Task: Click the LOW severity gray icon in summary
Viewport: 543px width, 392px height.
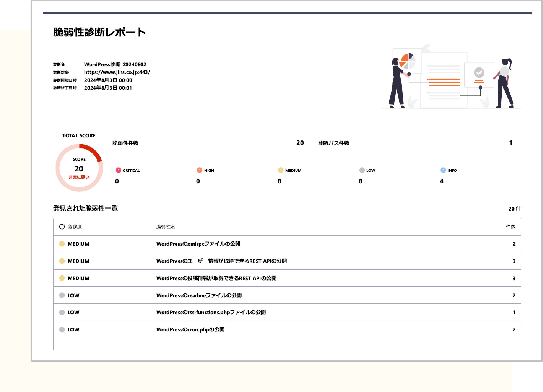Action: click(x=362, y=170)
